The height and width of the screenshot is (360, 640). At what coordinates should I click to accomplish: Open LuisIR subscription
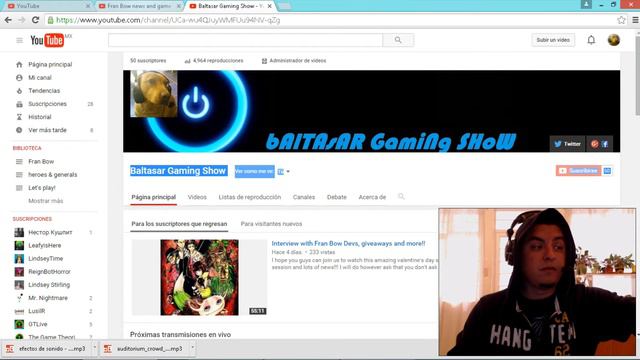point(37,311)
